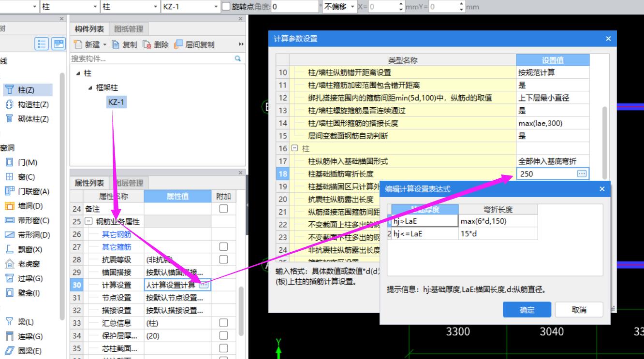Viewport: 644px width, 359px height.
Task: Tick the 附加 checkbox for 汇总信息 row
Action: 223,323
